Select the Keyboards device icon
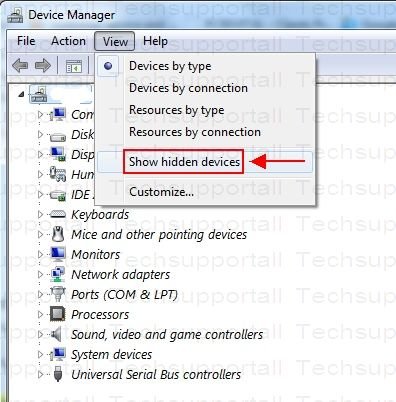The width and height of the screenshot is (396, 402). pos(58,214)
